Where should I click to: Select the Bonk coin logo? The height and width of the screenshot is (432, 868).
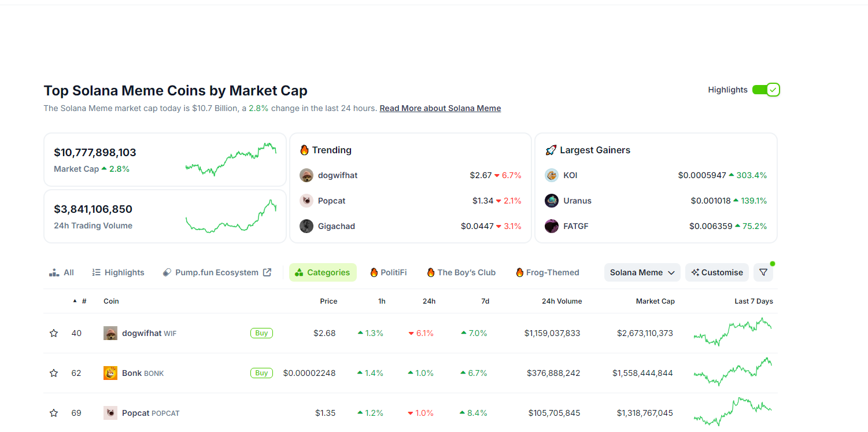[110, 372]
